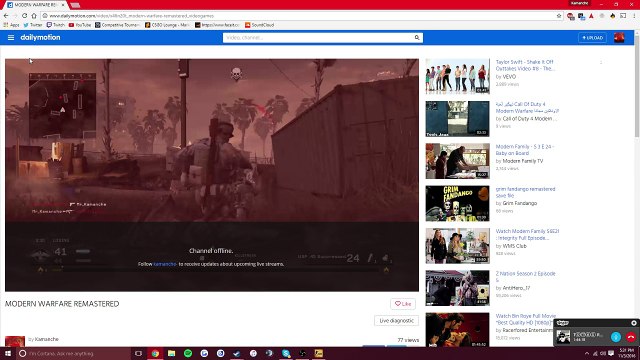This screenshot has height=360, width=640.
Task: Hang up the Skype call
Action: pyautogui.click(x=631, y=337)
